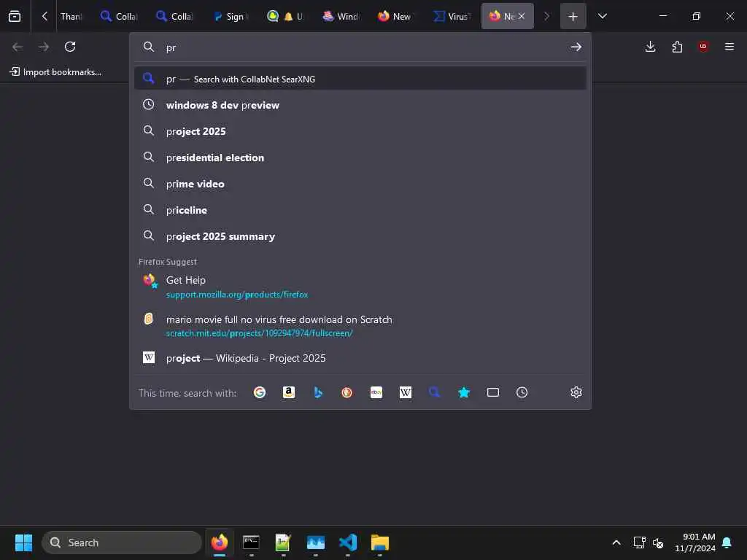
Task: Open a new tab with plus button
Action: (573, 16)
